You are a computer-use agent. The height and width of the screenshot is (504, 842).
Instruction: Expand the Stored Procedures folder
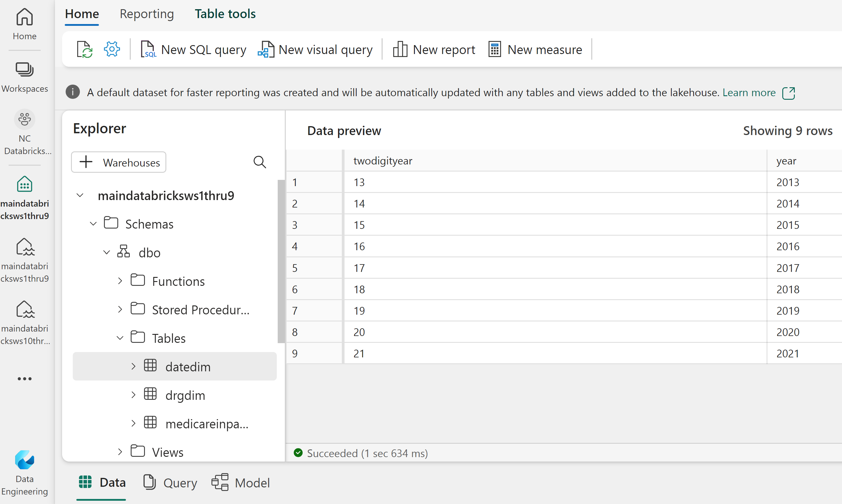[x=120, y=309]
